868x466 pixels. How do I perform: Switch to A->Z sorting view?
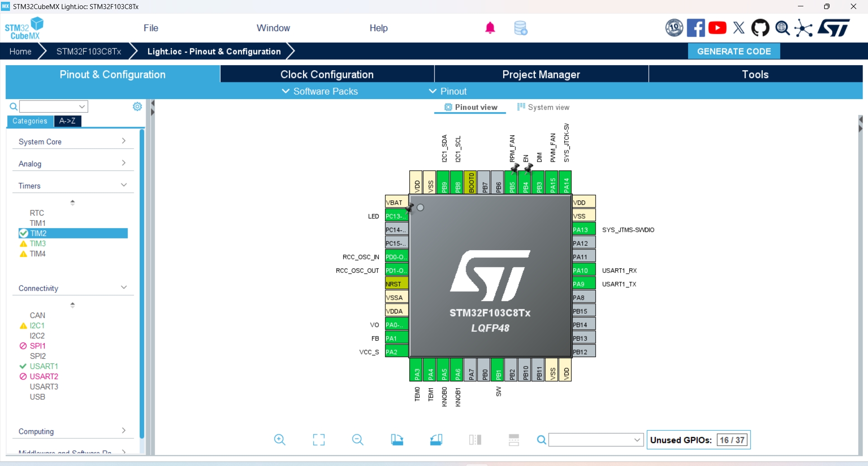(67, 121)
